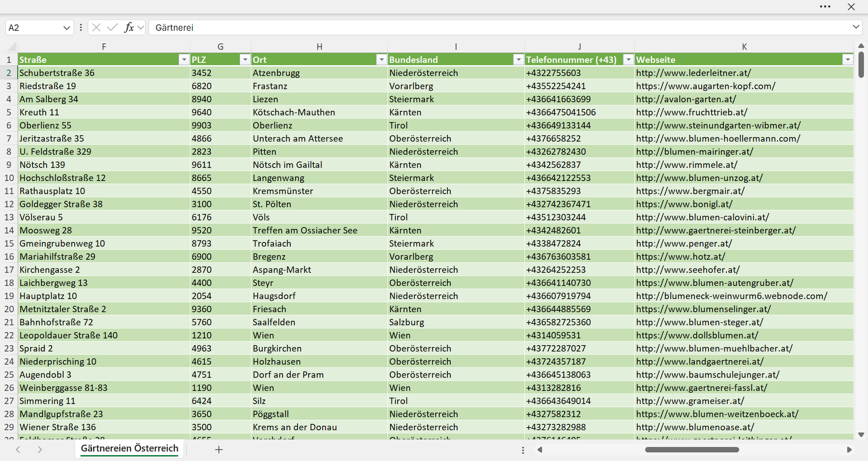Click the cancel entry X icon
This screenshot has width=868, height=461.
tap(96, 28)
